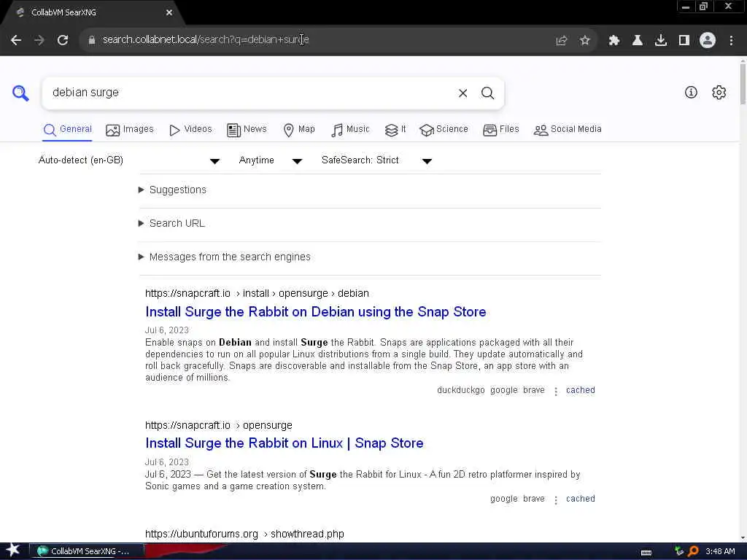Reload the current page
Screen dimensions: 747x560
coord(63,40)
